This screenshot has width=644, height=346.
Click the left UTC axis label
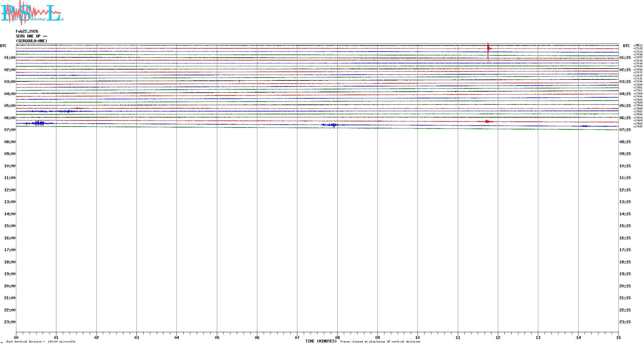pos(3,46)
